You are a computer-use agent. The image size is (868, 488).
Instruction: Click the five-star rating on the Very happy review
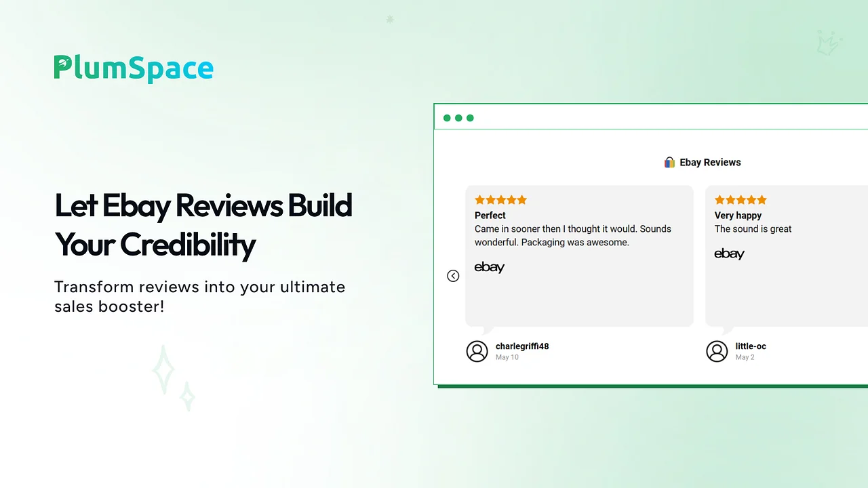click(x=741, y=200)
